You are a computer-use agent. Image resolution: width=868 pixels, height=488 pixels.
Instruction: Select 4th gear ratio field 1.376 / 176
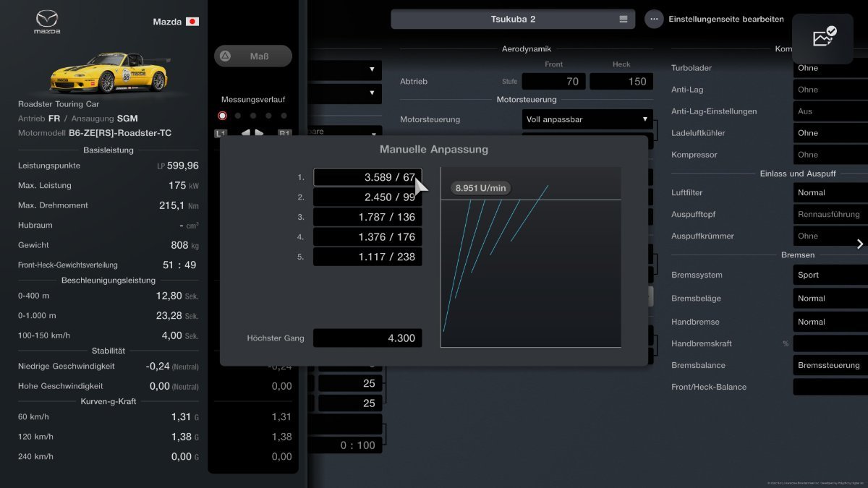coord(367,236)
